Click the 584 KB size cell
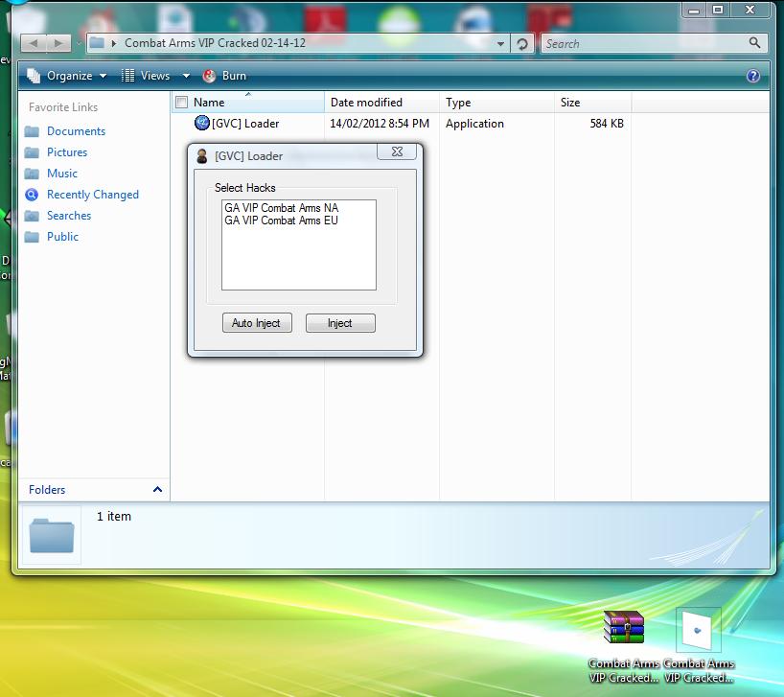 coord(607,123)
